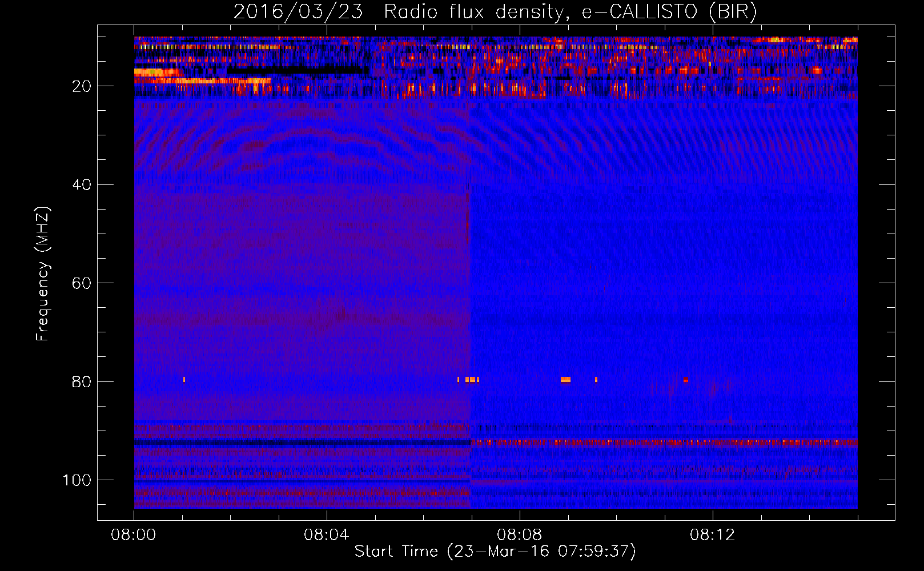Screen dimensions: 924x571
Task: Click the '40' frequency tick label
Action: click(x=82, y=185)
